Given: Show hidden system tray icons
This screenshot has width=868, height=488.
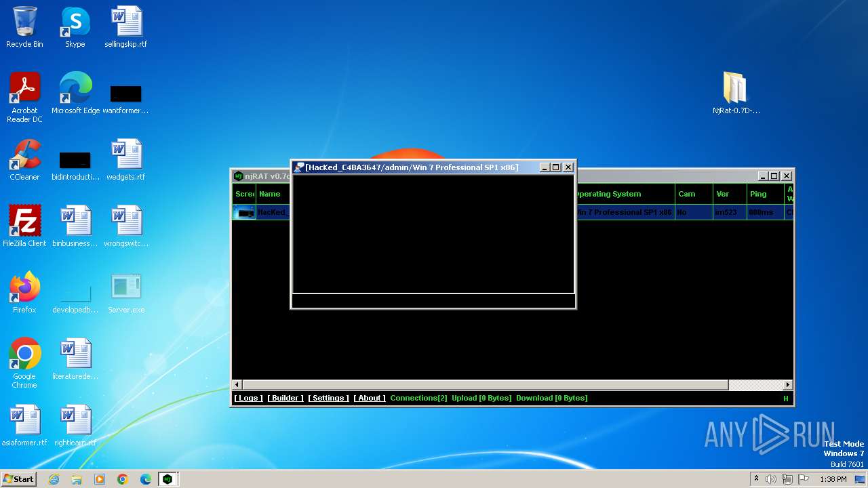Looking at the screenshot, I should (756, 479).
